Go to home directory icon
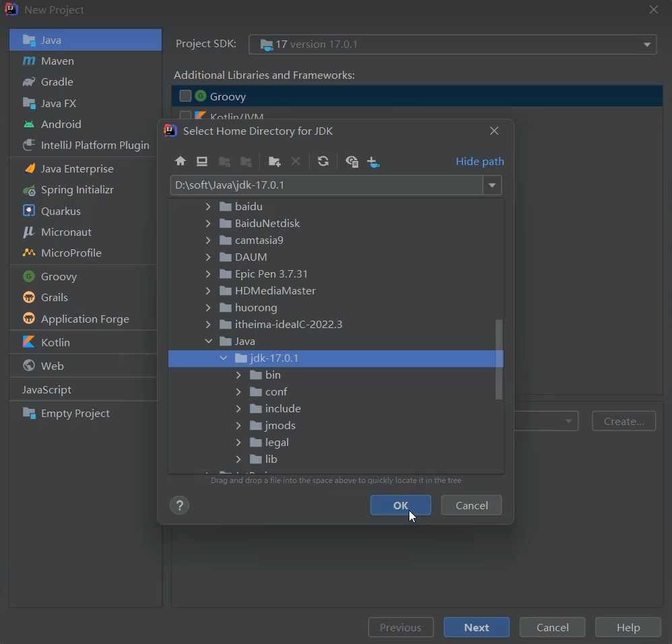This screenshot has height=644, width=672. (180, 161)
